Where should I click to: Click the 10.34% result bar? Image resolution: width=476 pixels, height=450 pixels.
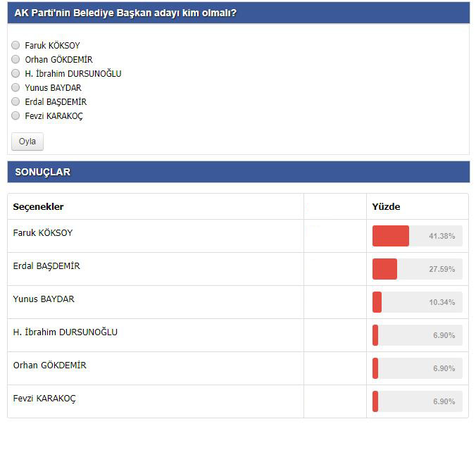pos(417,302)
